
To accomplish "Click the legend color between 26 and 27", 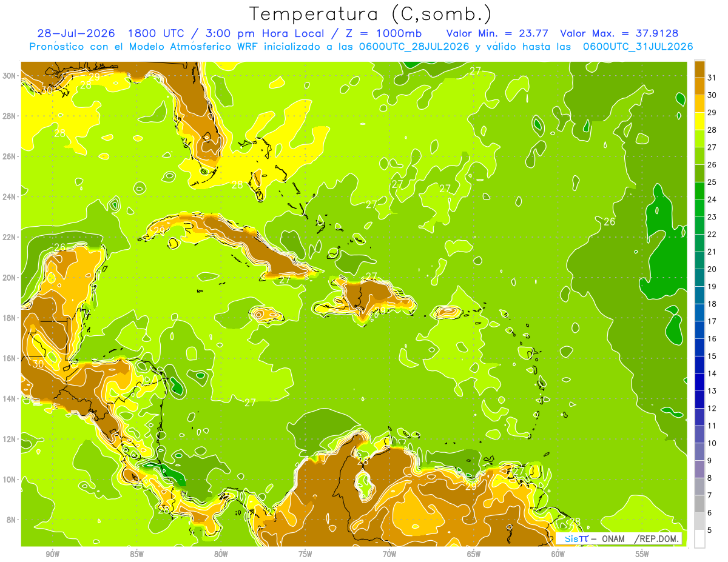I will click(699, 156).
